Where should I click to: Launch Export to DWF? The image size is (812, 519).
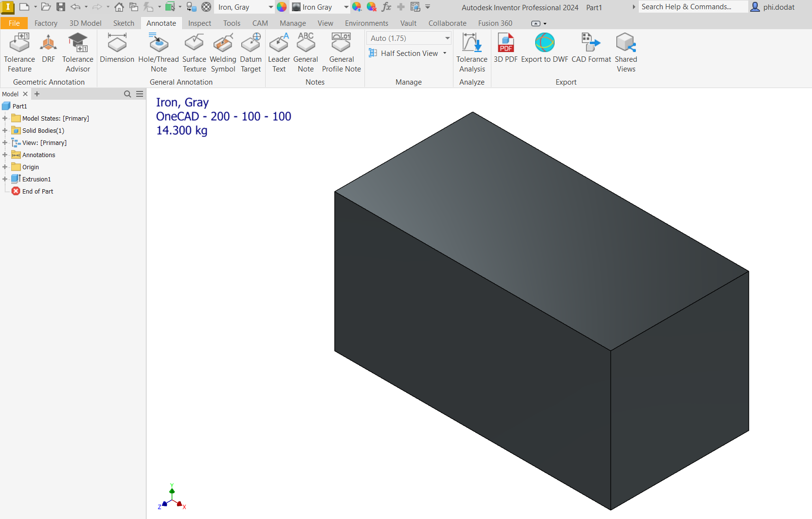click(x=544, y=48)
